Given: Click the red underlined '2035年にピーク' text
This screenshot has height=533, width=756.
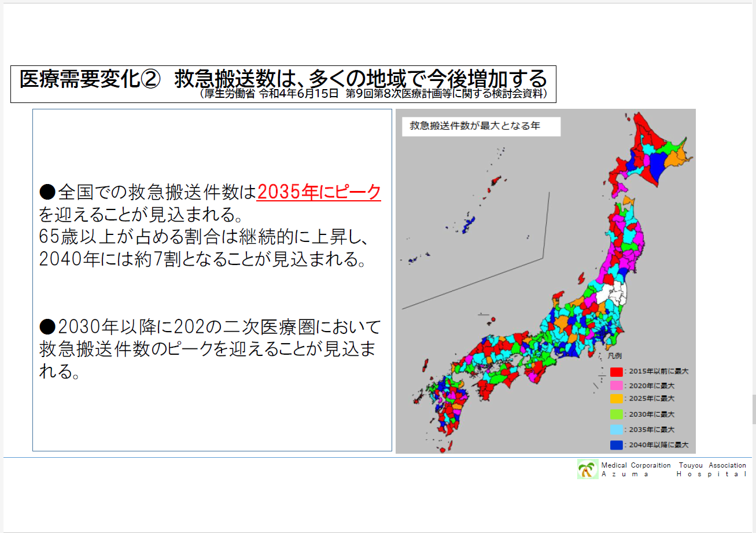Looking at the screenshot, I should pyautogui.click(x=319, y=192).
